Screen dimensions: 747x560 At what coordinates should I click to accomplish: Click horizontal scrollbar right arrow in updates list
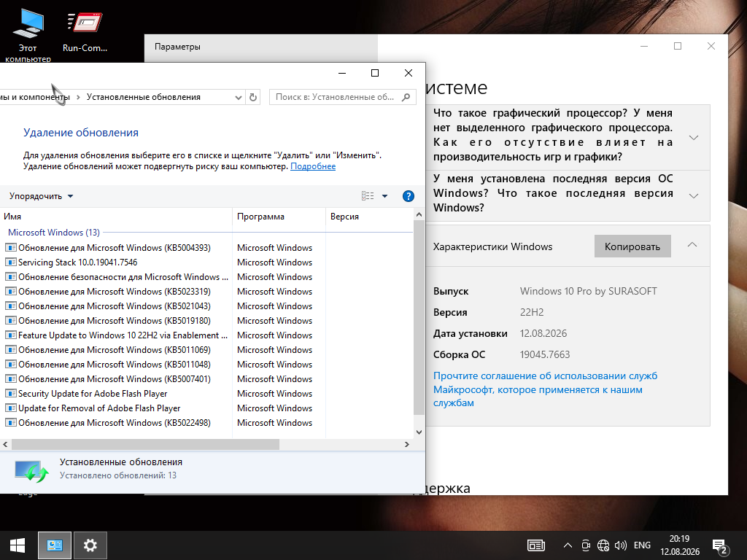(406, 444)
